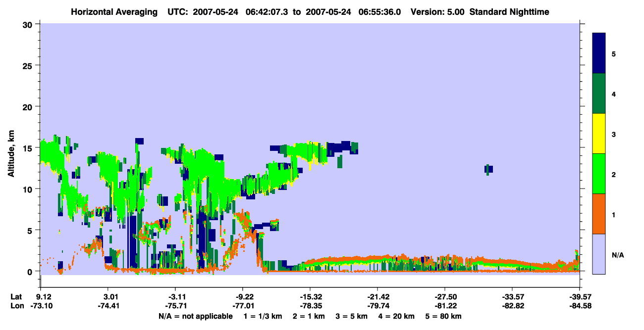This screenshot has height=330, width=644.
Task: Click the colorbar label '4'
Action: 614,94
